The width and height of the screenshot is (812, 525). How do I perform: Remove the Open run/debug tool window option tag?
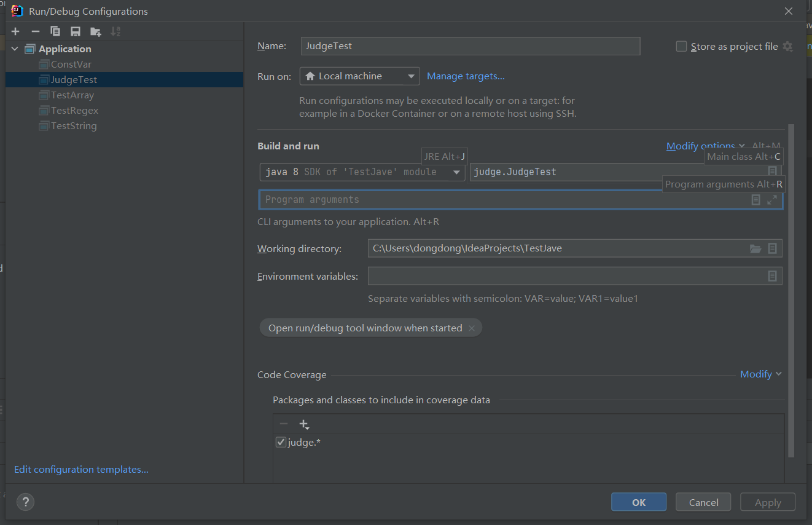(472, 328)
